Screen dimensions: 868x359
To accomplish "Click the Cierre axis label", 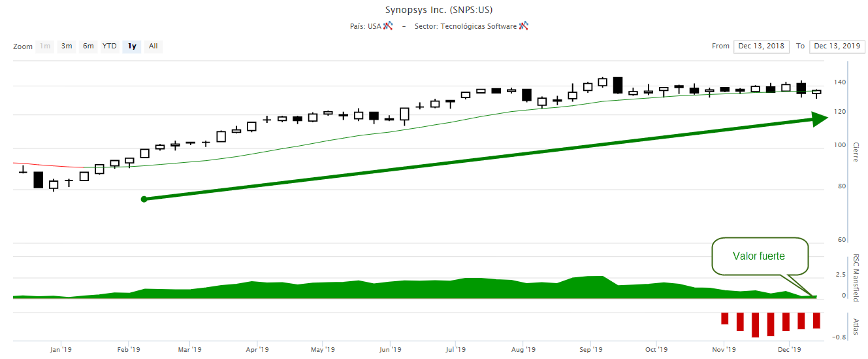I will 856,152.
